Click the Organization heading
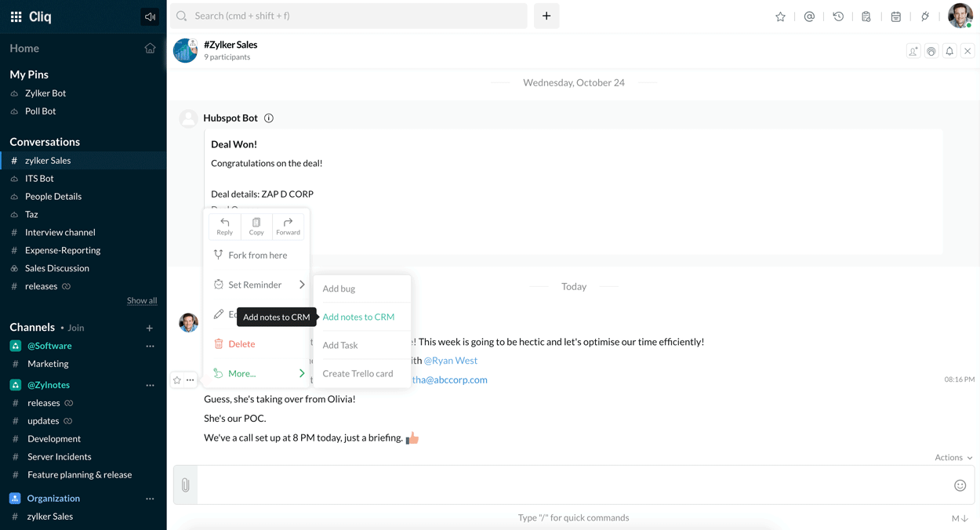 click(x=53, y=499)
